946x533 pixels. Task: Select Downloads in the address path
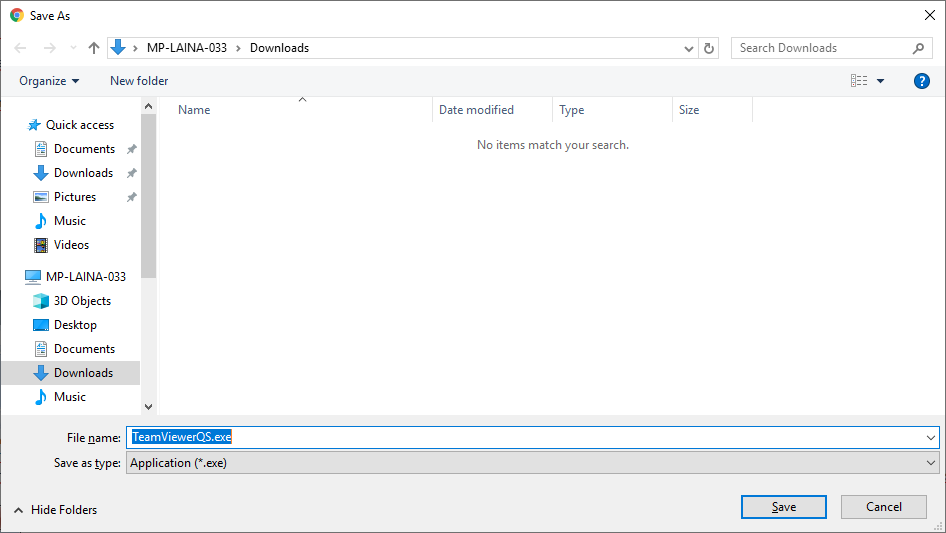point(279,48)
